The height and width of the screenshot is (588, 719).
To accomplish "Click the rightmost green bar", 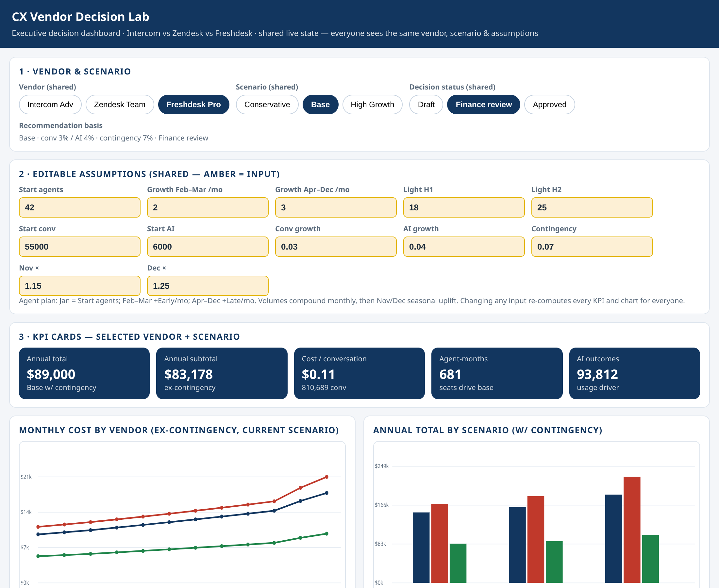I will [x=650, y=559].
